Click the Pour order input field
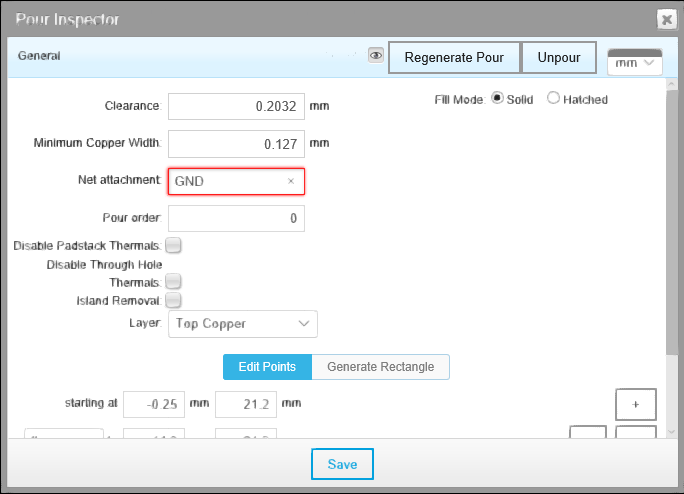The image size is (684, 494). tap(235, 218)
